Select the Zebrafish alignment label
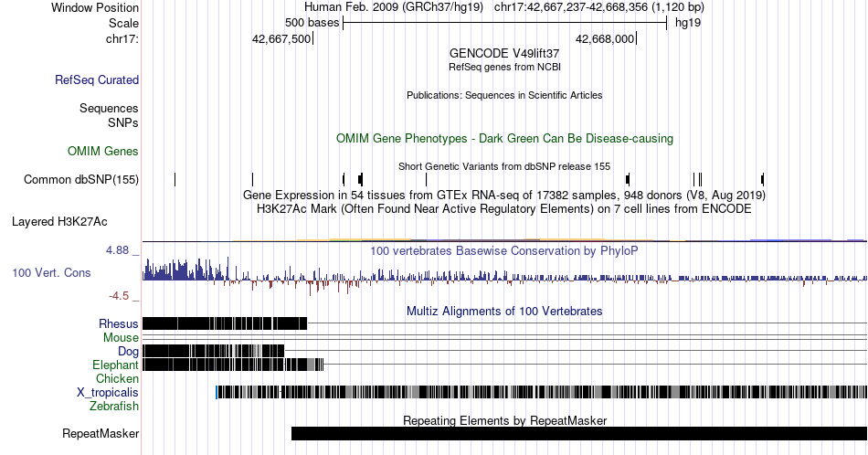The width and height of the screenshot is (868, 455). pos(114,406)
